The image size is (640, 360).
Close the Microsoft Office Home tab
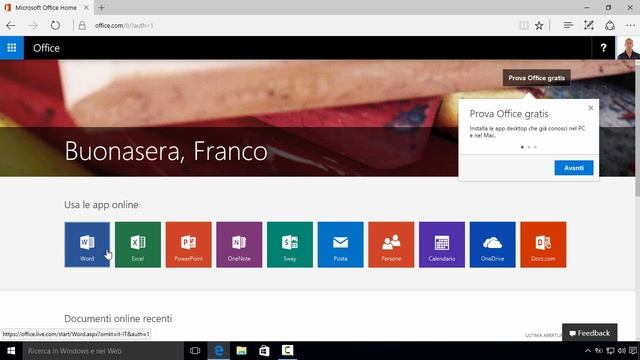pos(86,7)
